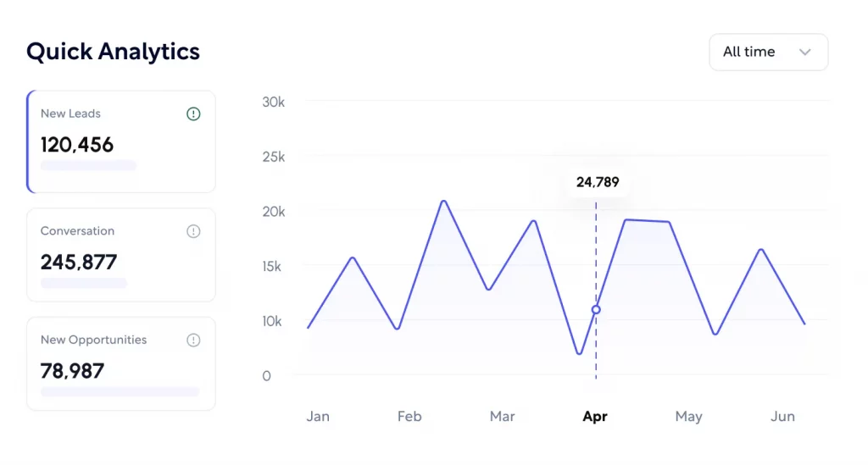Image resolution: width=868 pixels, height=465 pixels.
Task: Click the highlighted data point on chart
Action: [596, 310]
